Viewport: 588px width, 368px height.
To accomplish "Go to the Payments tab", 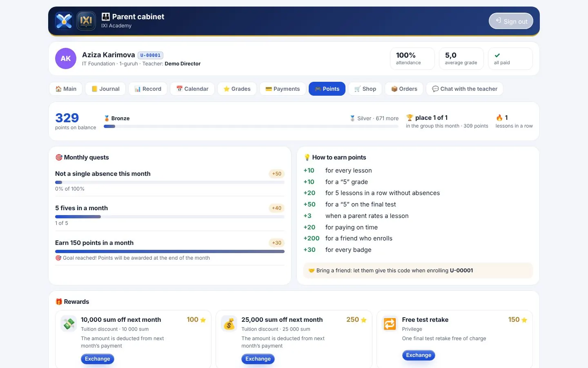I will [x=283, y=89].
